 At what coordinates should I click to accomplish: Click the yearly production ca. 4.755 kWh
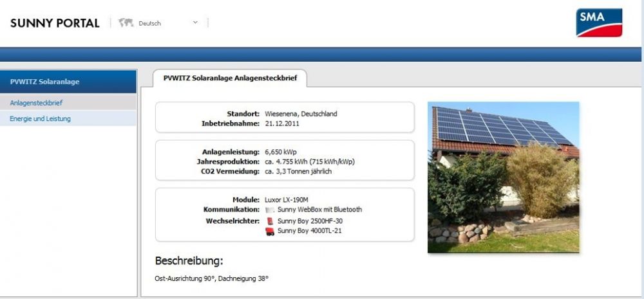tap(310, 161)
